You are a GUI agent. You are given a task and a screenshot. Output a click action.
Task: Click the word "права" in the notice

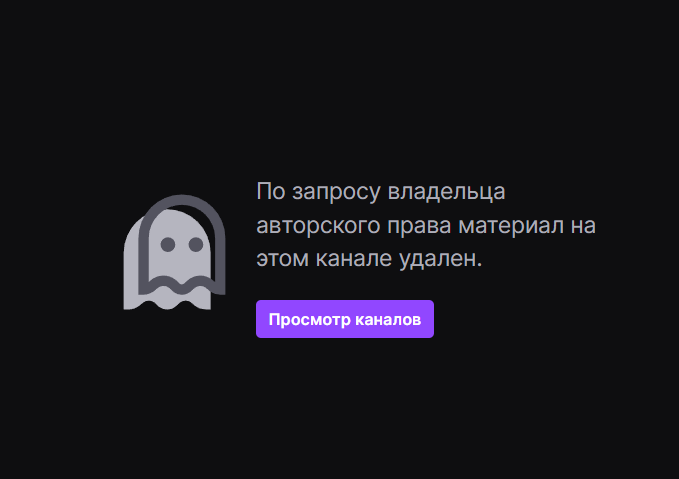419,226
